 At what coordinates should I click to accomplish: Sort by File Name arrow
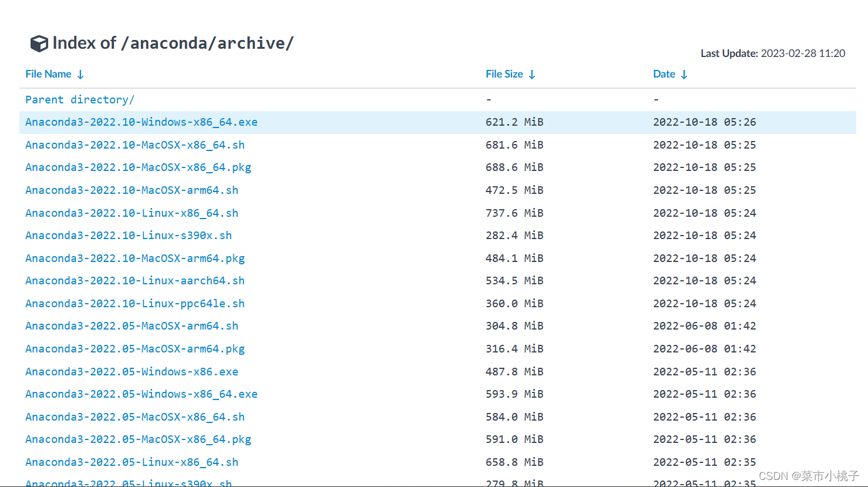(80, 75)
